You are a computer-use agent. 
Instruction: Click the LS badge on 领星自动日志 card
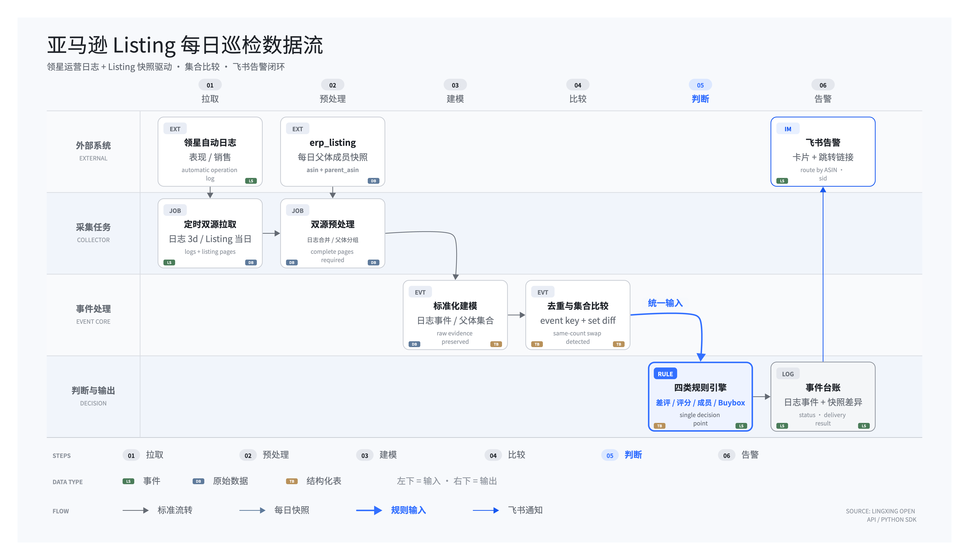(251, 181)
